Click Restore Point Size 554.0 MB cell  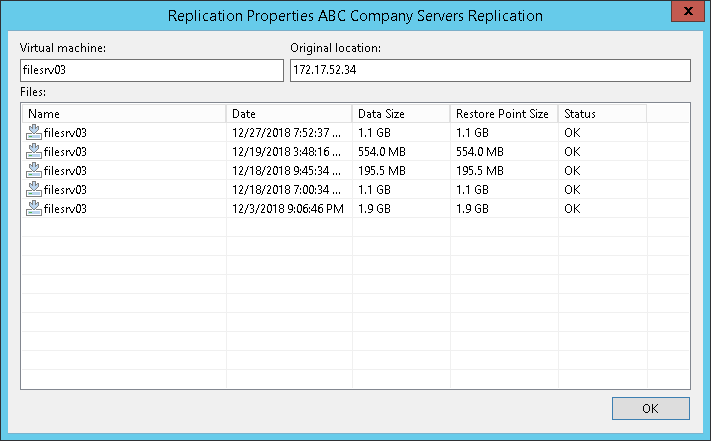480,152
